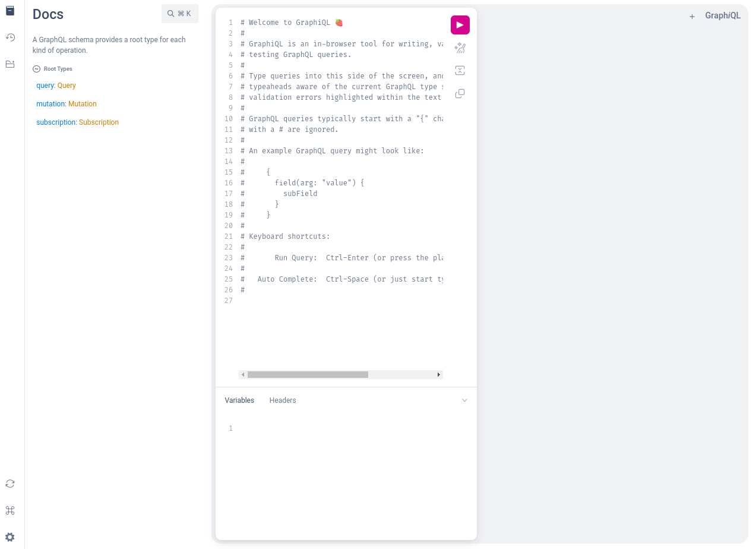Copy the query with copy icon
This screenshot has height=549, width=756.
point(460,93)
